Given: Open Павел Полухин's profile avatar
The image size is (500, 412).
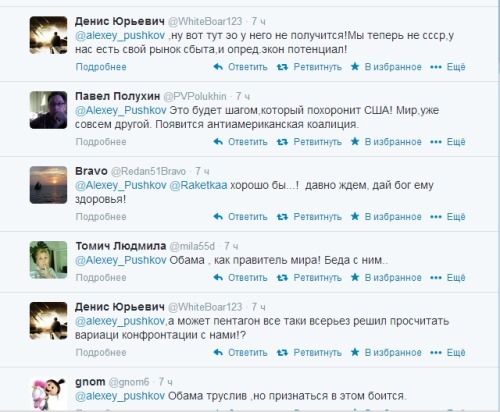Looking at the screenshot, I should 48,110.
